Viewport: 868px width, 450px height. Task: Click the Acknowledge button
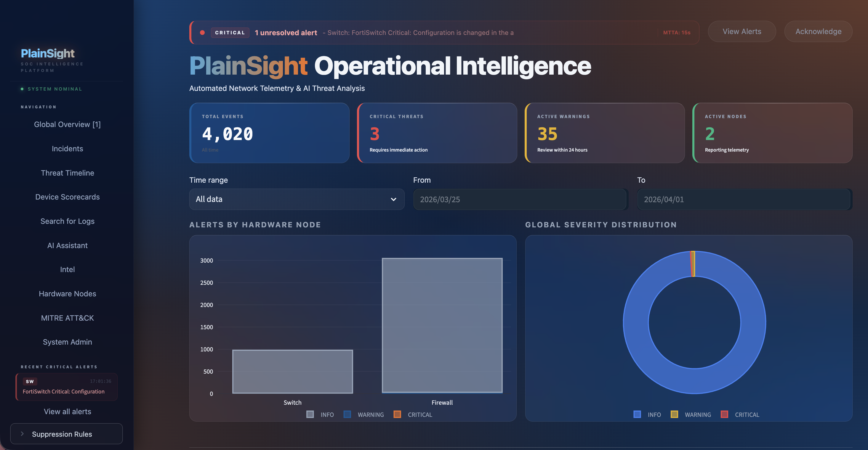pos(819,31)
